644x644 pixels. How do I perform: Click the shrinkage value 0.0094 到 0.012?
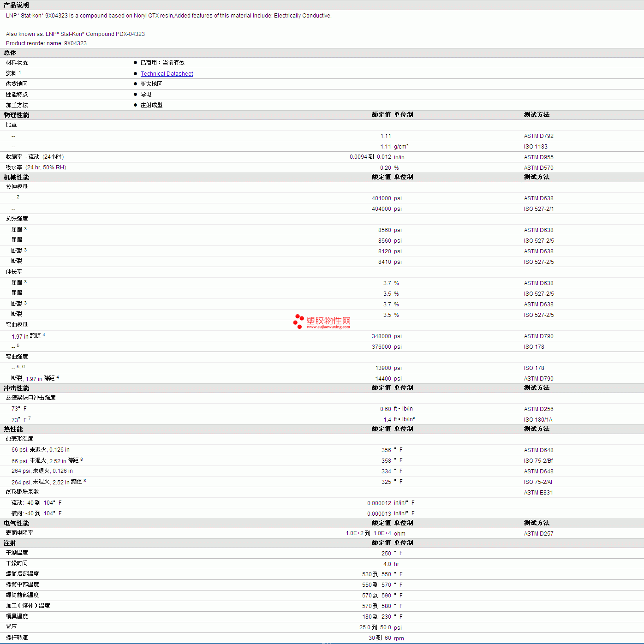pos(370,157)
